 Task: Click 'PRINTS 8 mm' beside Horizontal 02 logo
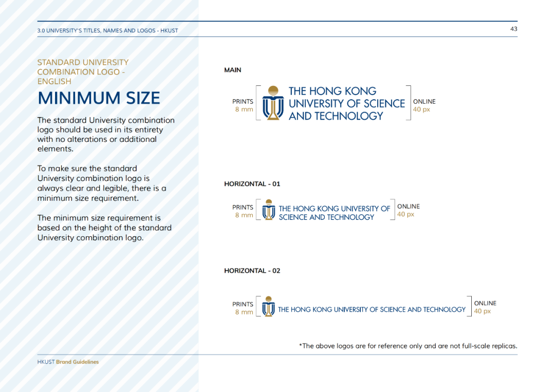pyautogui.click(x=243, y=308)
